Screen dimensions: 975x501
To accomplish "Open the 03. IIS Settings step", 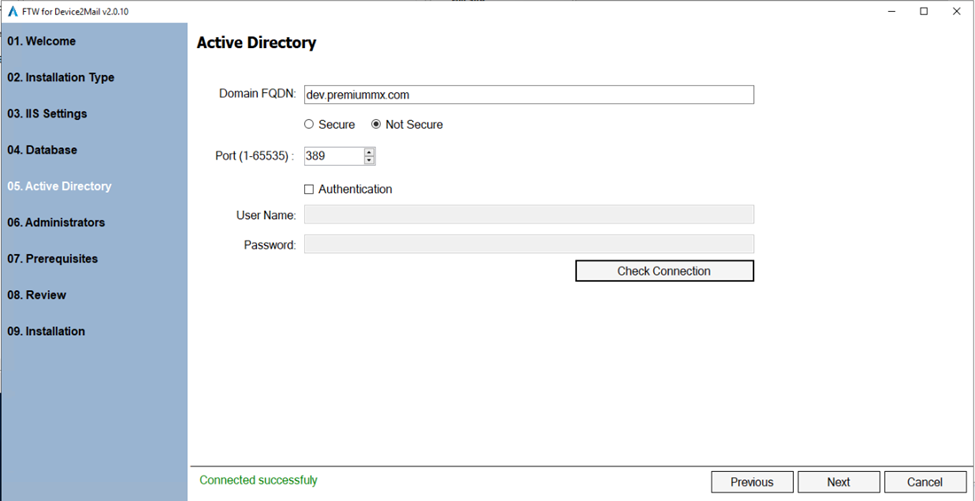I will pos(47,114).
